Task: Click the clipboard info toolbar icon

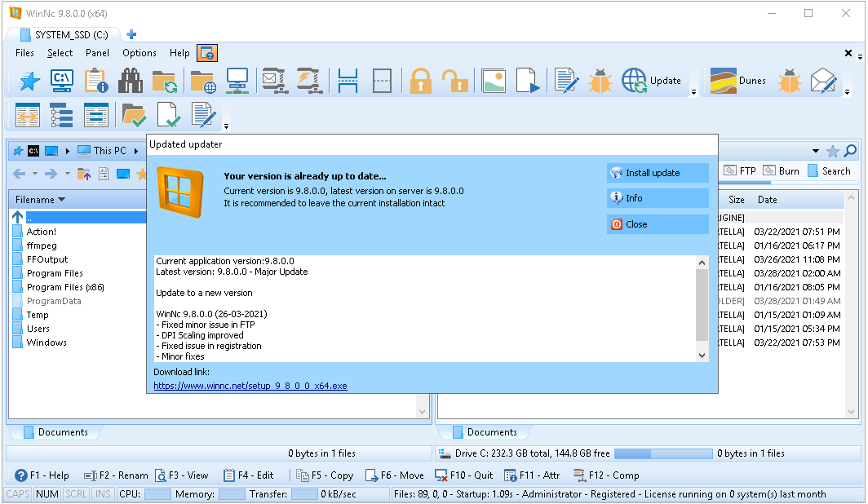Action: click(95, 81)
